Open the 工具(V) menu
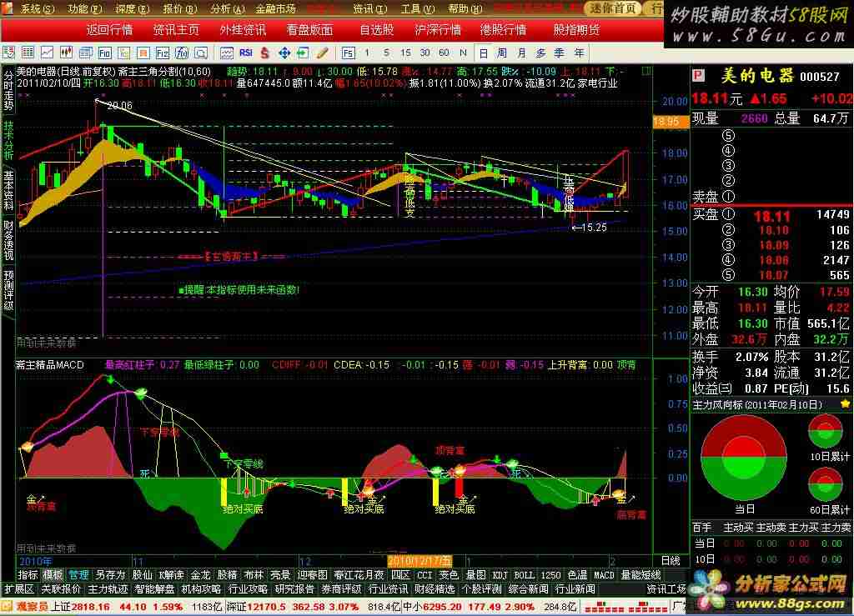The width and height of the screenshot is (854, 616). click(x=418, y=8)
